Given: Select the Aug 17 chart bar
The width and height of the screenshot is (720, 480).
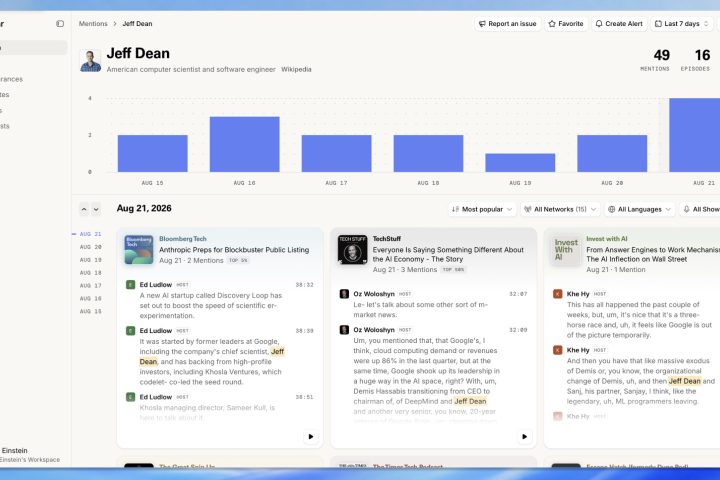Looking at the screenshot, I should pyautogui.click(x=336, y=153).
